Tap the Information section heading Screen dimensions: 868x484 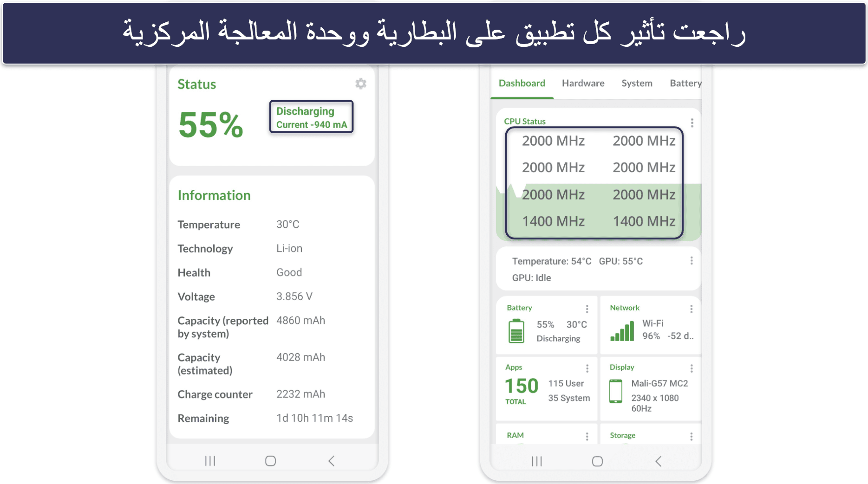[x=214, y=195]
